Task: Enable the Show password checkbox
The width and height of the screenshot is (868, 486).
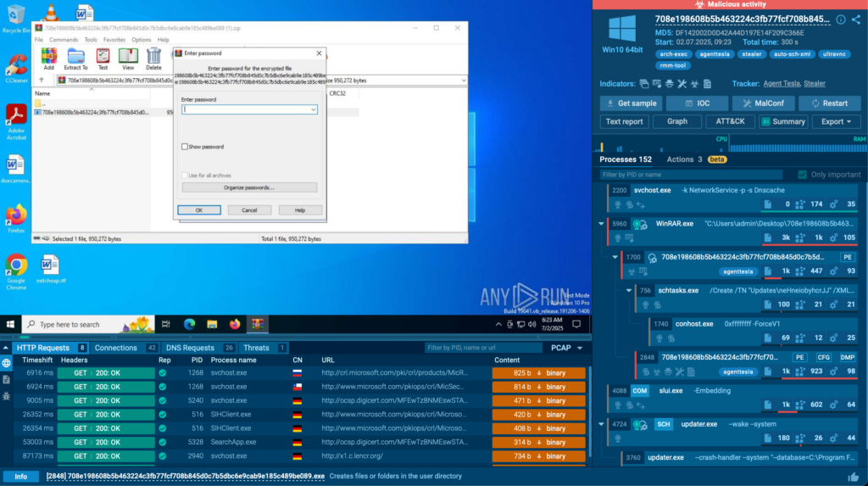Action: (x=185, y=147)
